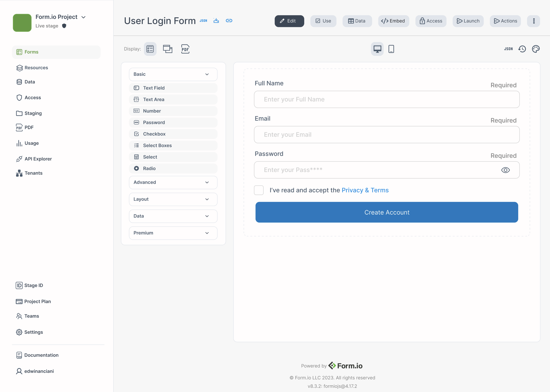Open vertical three-dot more menu
The width and height of the screenshot is (550, 392).
[x=534, y=21]
